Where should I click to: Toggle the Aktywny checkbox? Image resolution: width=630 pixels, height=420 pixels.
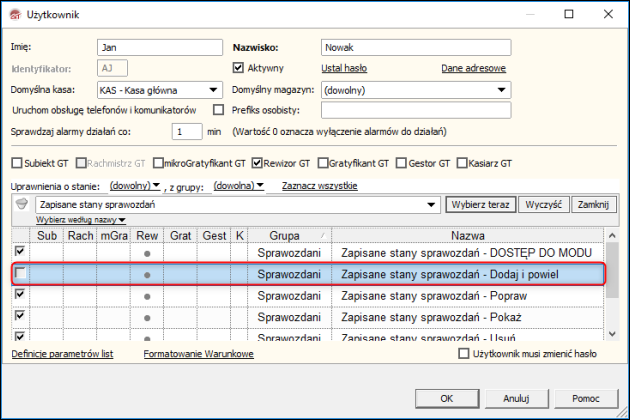click(x=238, y=69)
